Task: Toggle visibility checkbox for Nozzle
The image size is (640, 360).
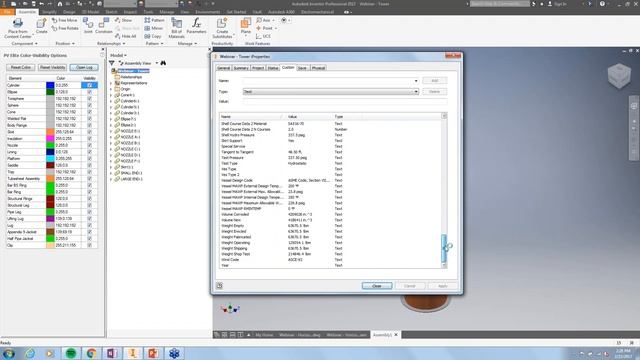Action: (89, 145)
